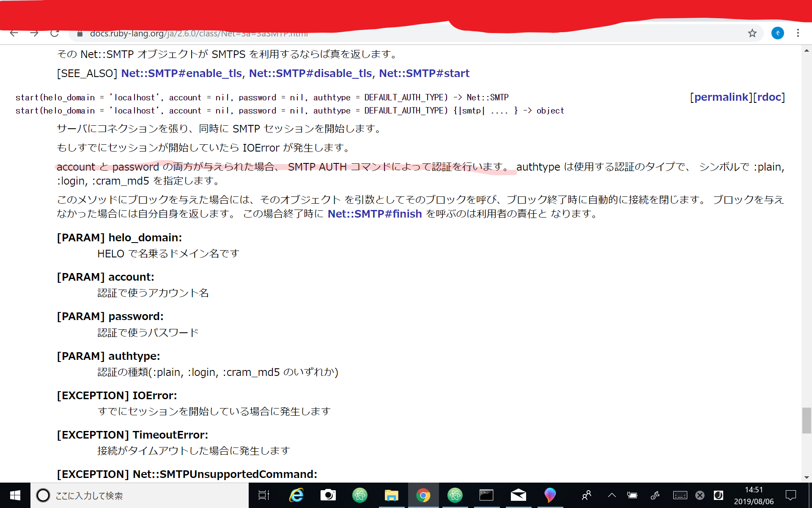Open Task View from the taskbar
This screenshot has width=812, height=508.
click(263, 495)
